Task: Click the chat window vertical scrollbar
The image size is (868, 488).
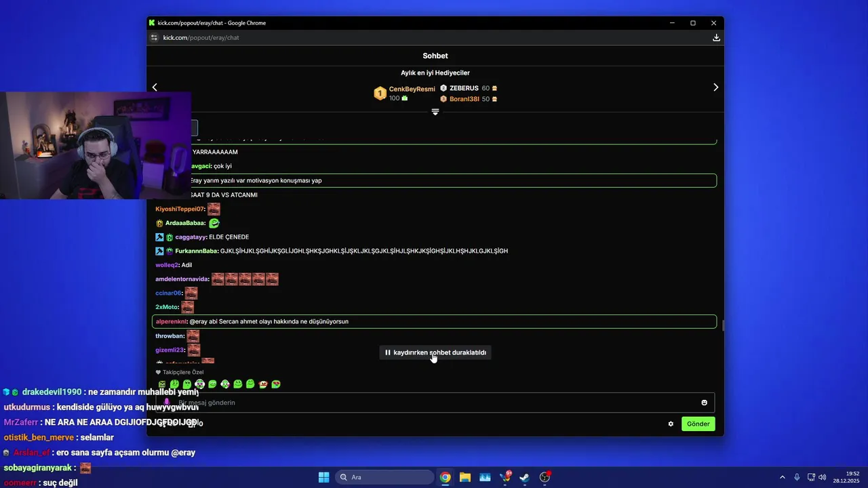Action: (722, 325)
